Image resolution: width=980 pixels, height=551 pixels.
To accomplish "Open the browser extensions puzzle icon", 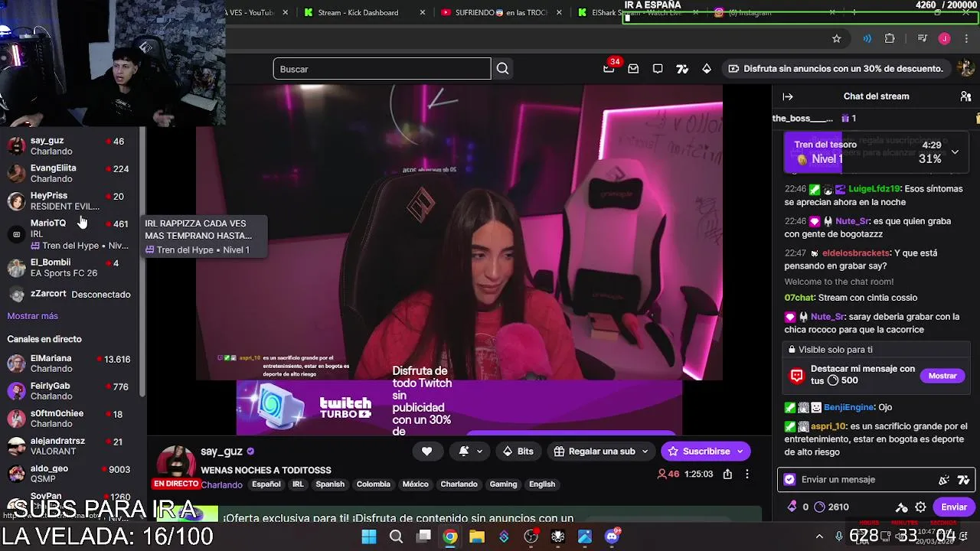I will 890,38.
